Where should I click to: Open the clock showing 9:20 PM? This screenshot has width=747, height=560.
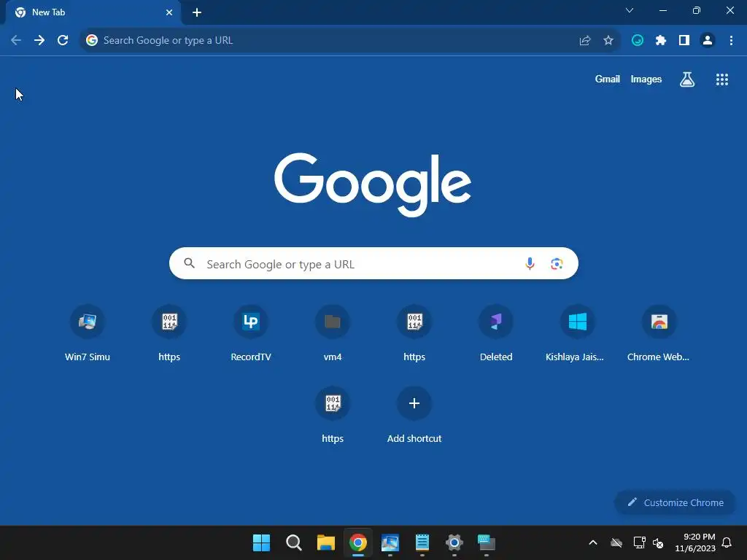[x=695, y=542]
